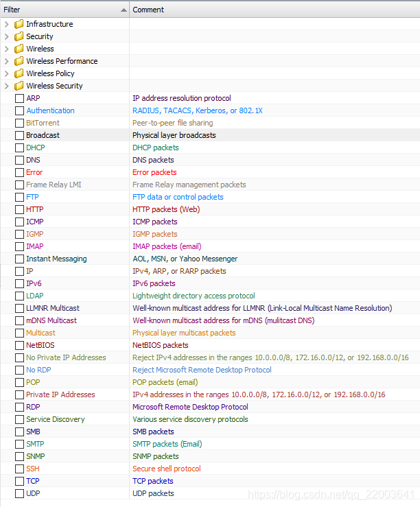Enable the SSH filter checkbox

click(19, 469)
